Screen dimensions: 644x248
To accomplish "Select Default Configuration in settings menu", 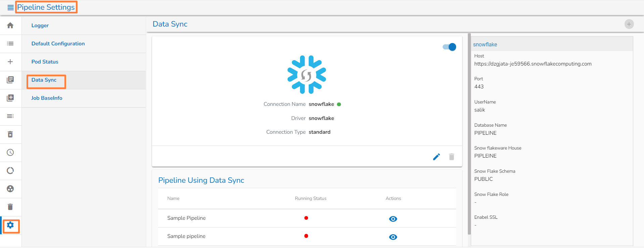I will point(58,44).
